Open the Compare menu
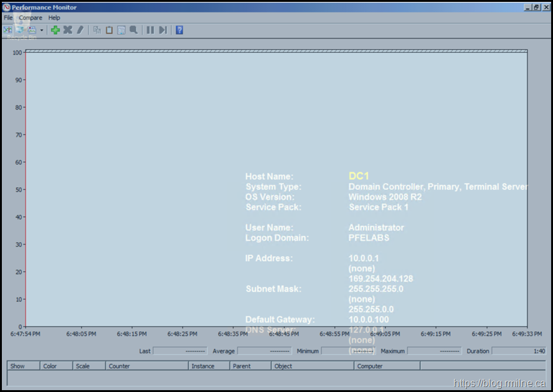 pos(31,18)
